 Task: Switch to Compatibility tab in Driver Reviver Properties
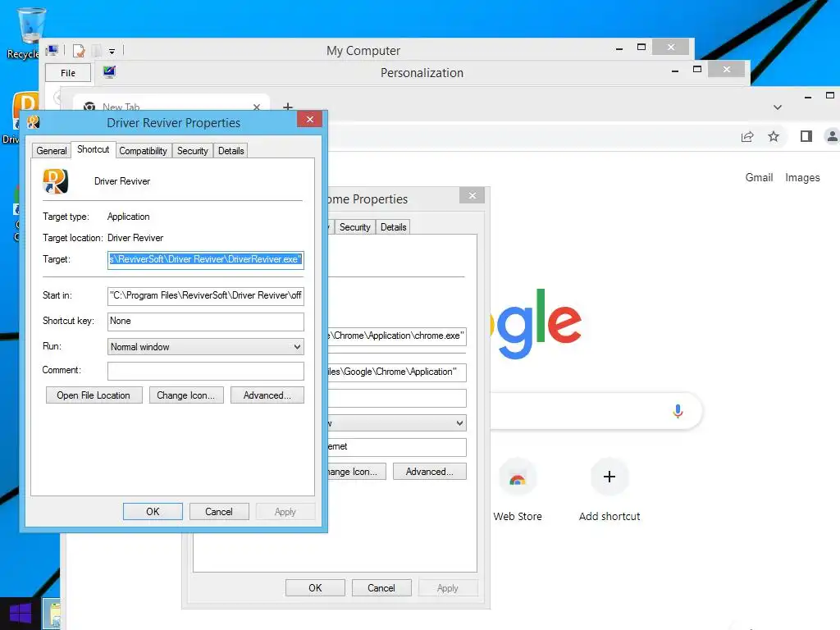coord(143,151)
